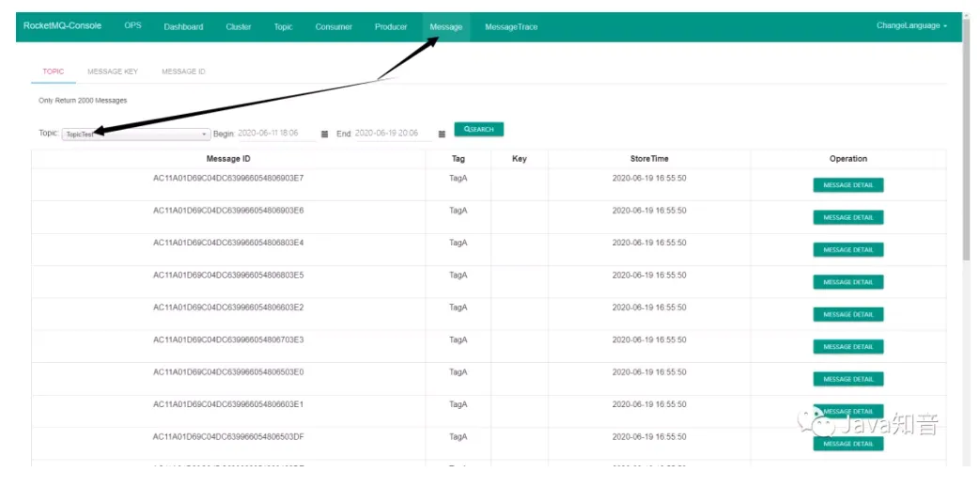Open message detail for ID ending 803E4
The width and height of the screenshot is (980, 488).
(x=848, y=249)
